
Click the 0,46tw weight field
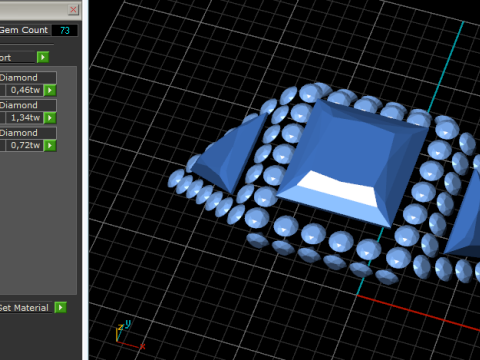tap(24, 90)
